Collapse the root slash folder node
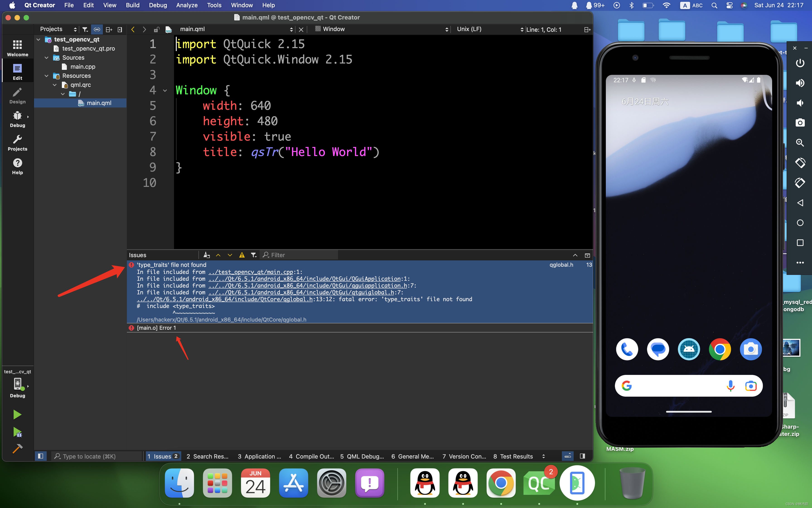812x508 pixels. click(x=63, y=94)
